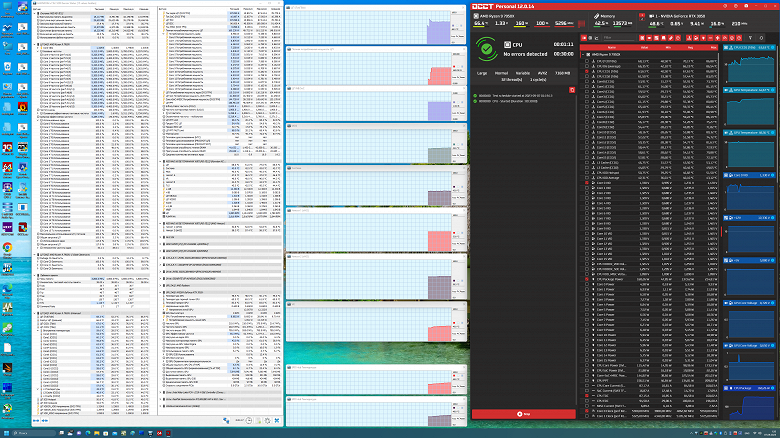Image resolution: width=780 pixels, height=438 pixels.
Task: Open HWiNFO sensor settings gear icon
Action: (268, 421)
